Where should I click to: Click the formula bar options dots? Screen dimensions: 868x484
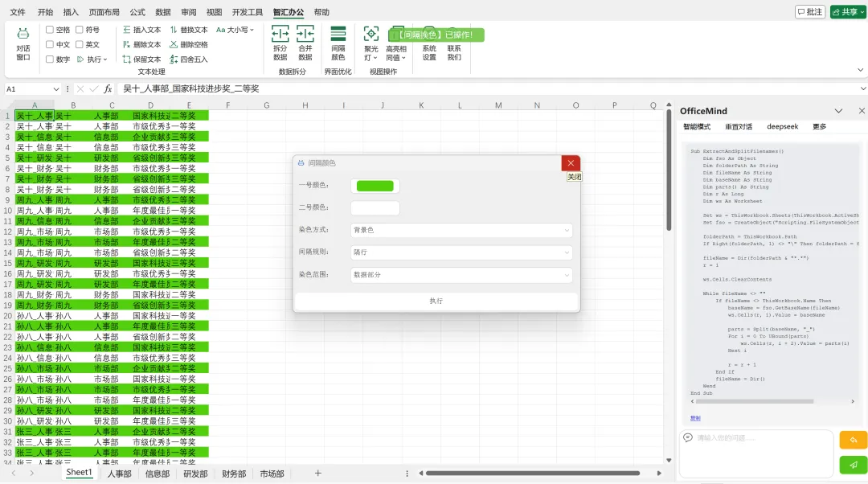(x=68, y=88)
